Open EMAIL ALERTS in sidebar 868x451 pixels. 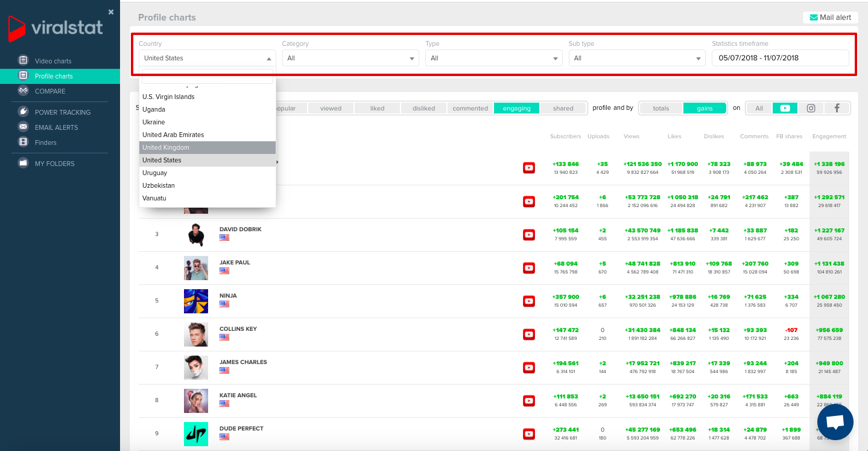(x=57, y=127)
